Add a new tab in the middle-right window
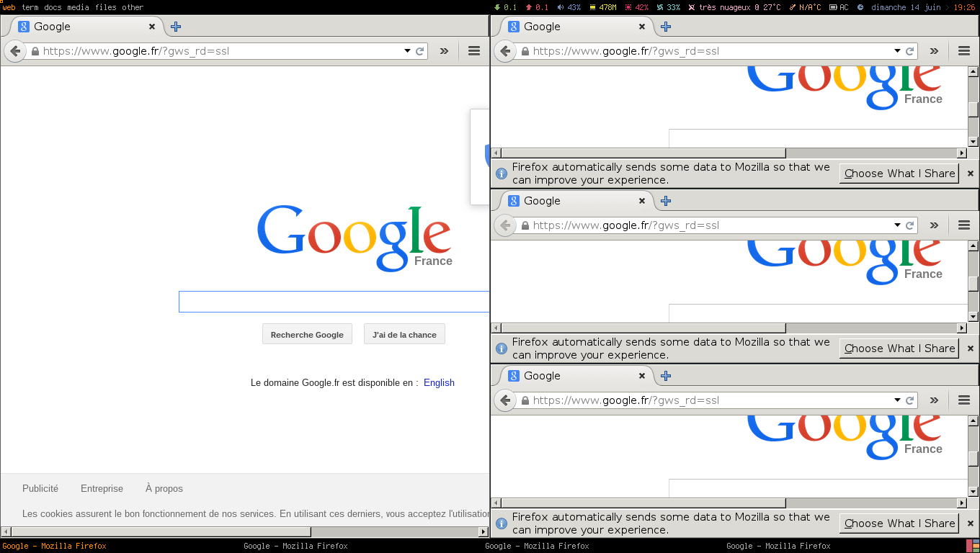Screen dimensions: 980x553 [666, 201]
